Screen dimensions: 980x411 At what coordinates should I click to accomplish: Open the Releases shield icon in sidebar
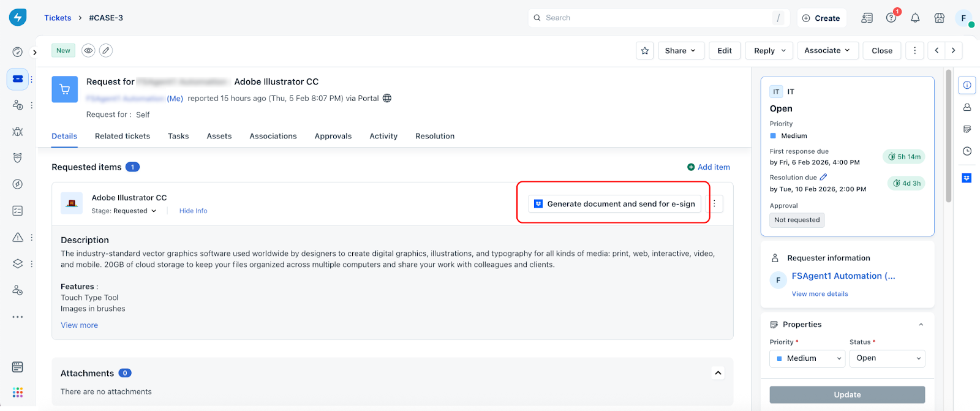pyautogui.click(x=18, y=158)
